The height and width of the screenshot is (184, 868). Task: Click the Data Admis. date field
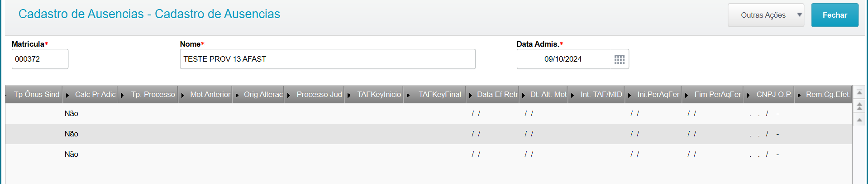(x=563, y=59)
